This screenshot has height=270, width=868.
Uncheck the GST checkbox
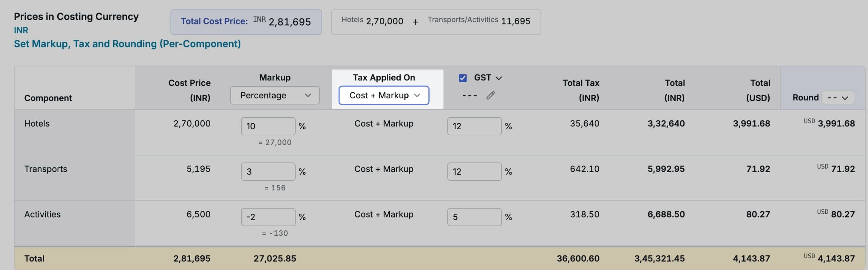point(462,78)
